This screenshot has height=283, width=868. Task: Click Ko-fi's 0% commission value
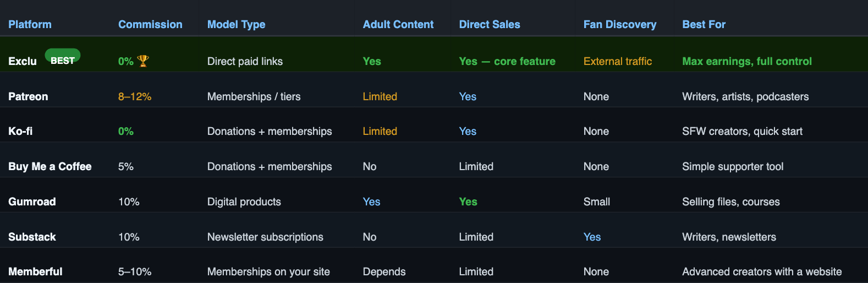(x=126, y=131)
